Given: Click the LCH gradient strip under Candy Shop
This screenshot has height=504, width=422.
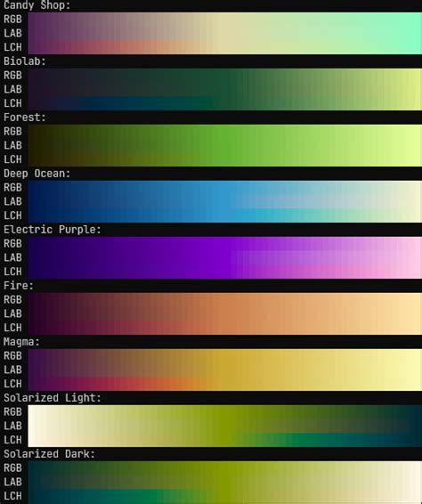Looking at the screenshot, I should coord(225,47).
